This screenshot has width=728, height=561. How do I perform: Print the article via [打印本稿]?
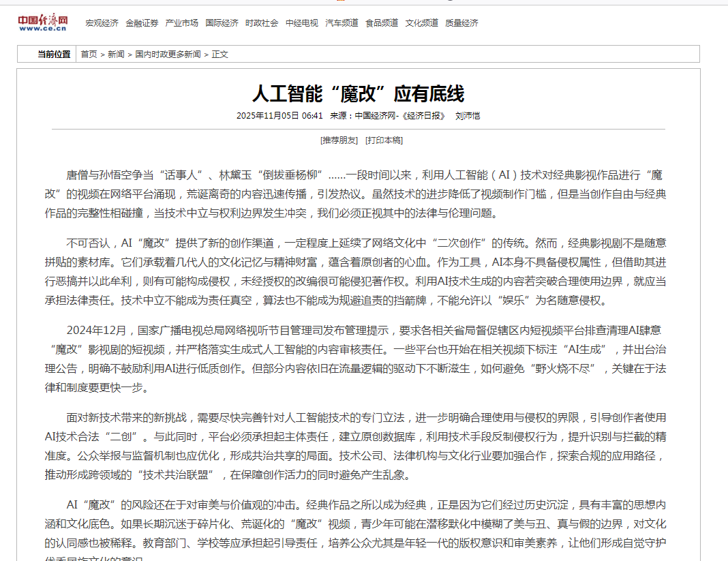click(384, 140)
